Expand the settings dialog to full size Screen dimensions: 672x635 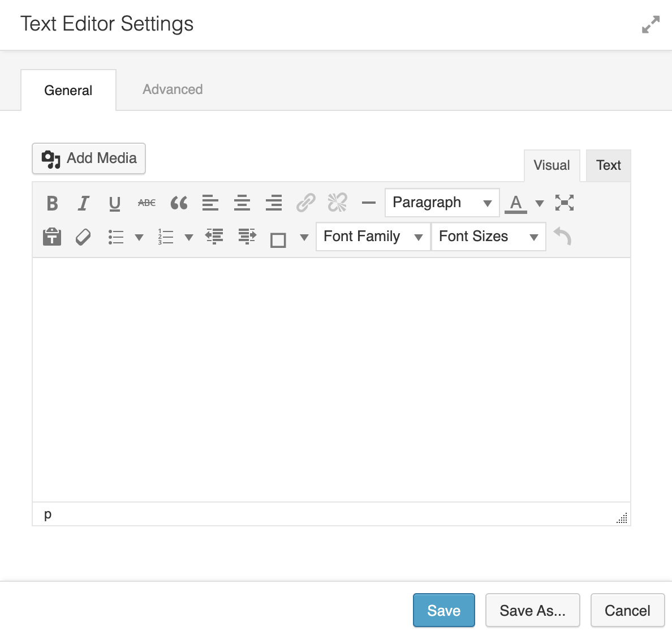[651, 24]
